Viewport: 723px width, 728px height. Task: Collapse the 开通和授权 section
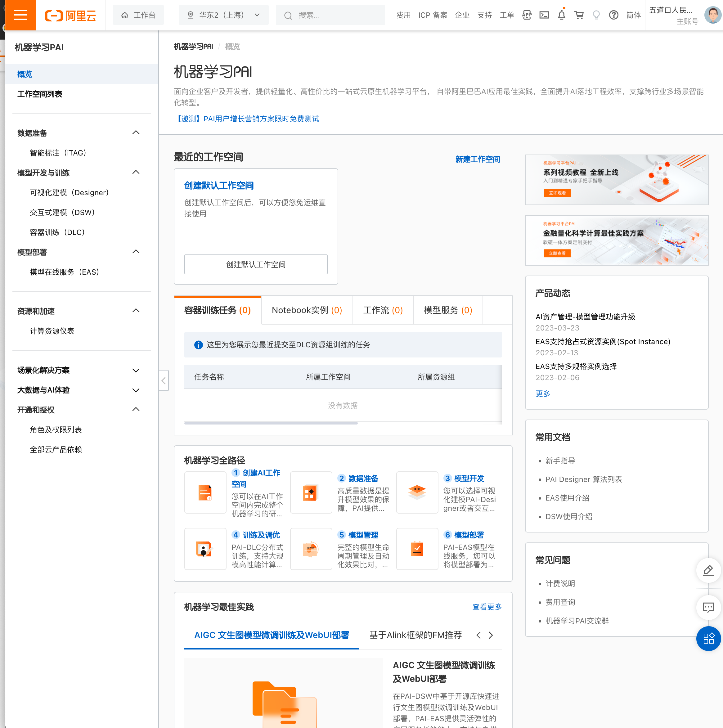pos(136,410)
